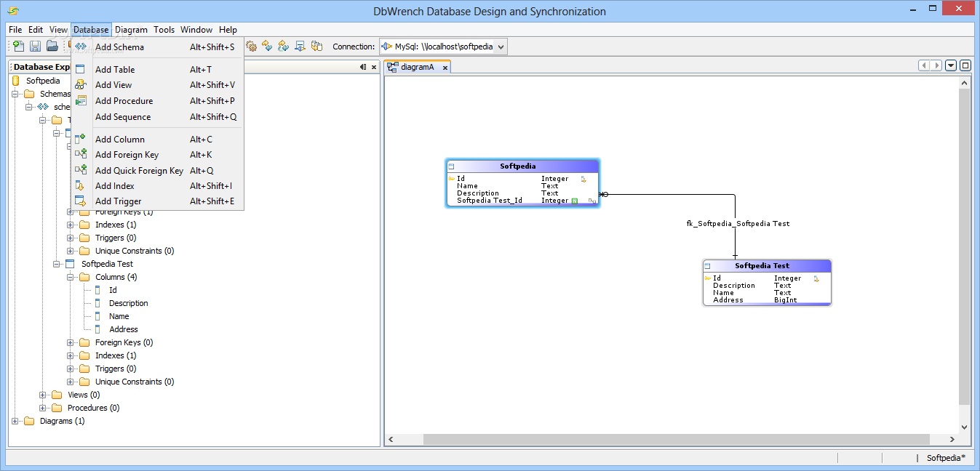
Task: Choose Add Schema from the Database menu
Action: coord(157,47)
